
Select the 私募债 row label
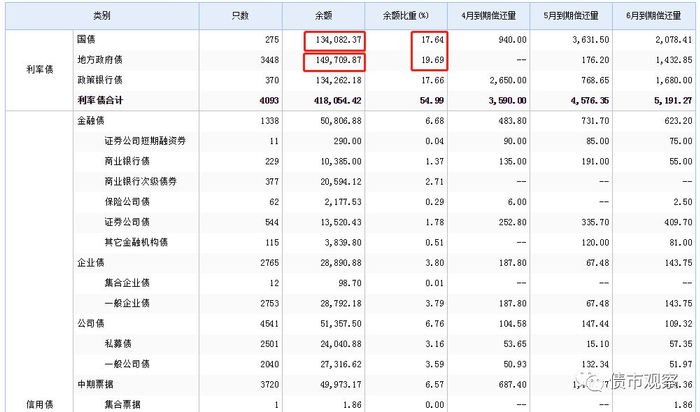point(118,343)
